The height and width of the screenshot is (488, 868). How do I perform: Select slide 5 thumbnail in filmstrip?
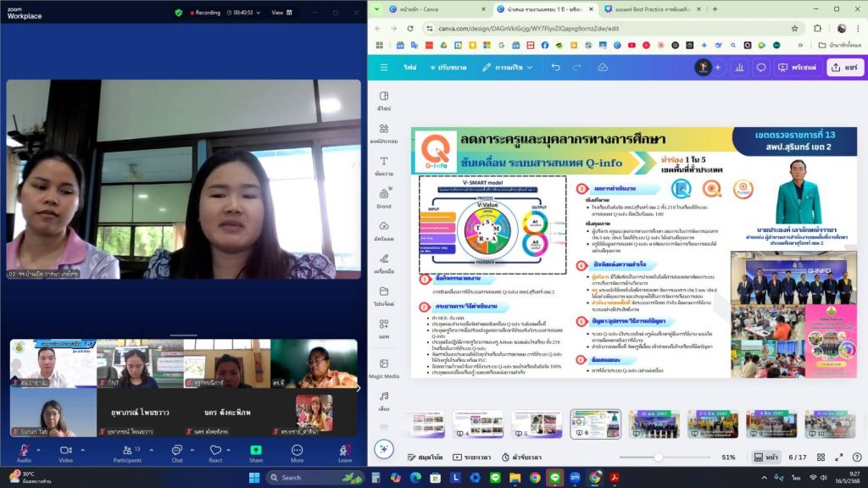[x=537, y=424]
